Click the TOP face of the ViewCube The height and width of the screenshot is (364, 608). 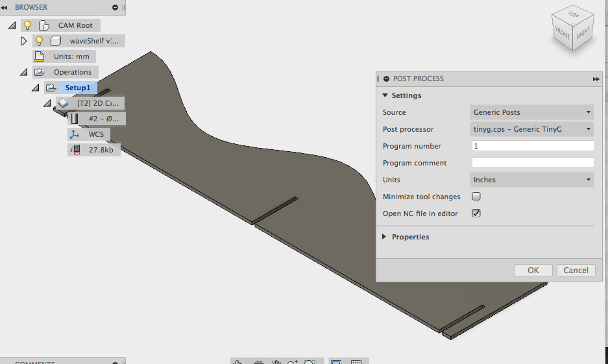point(573,15)
